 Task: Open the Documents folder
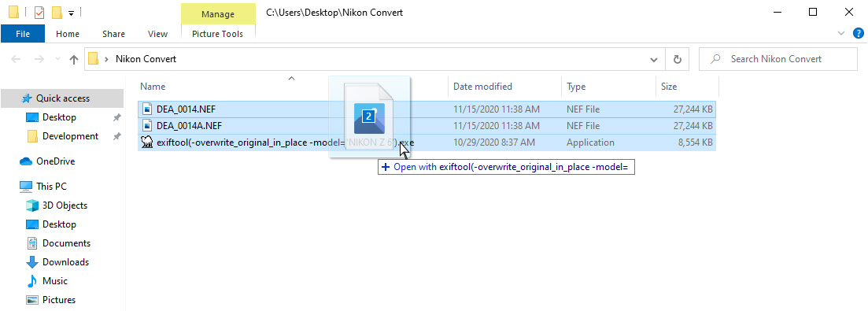coord(66,243)
